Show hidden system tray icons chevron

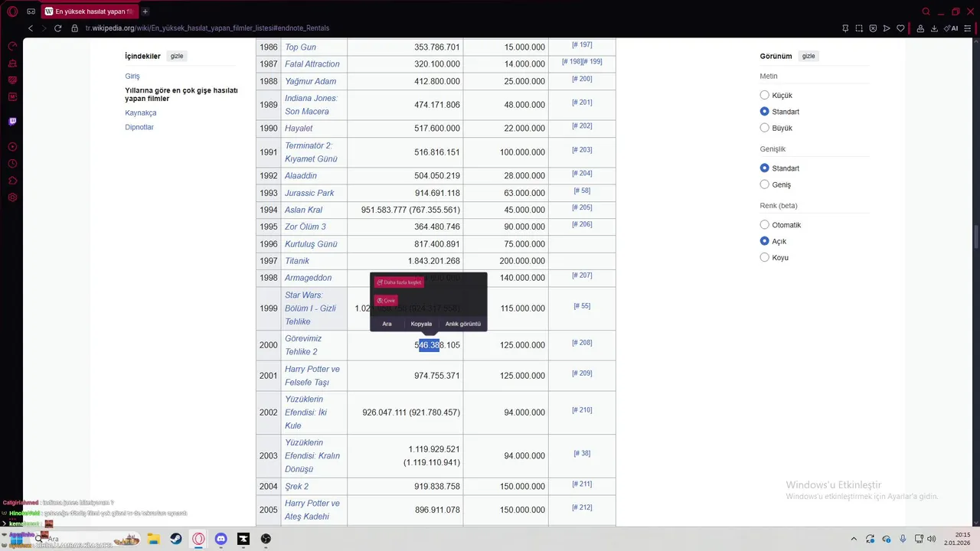[852, 539]
